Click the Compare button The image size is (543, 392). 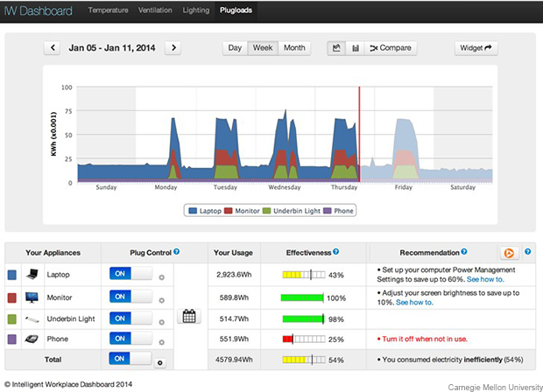point(392,48)
